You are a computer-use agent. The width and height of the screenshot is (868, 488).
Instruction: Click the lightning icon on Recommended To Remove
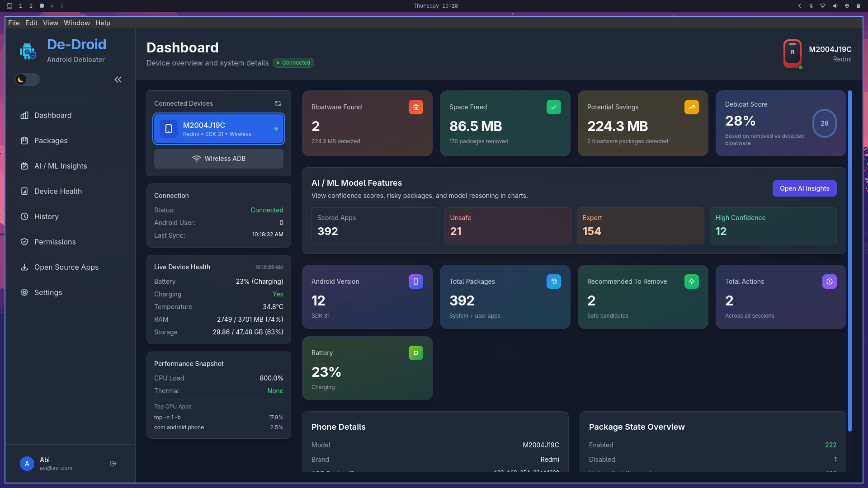[x=691, y=282]
